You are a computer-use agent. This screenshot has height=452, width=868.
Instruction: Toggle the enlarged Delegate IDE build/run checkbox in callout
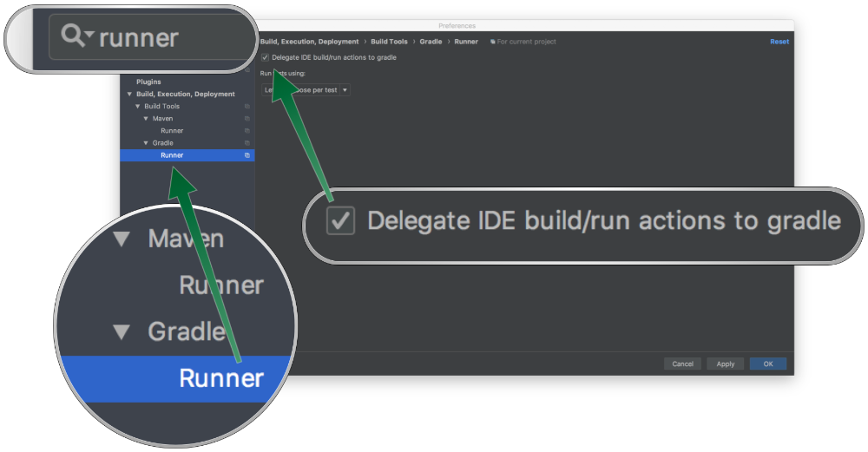pos(340,220)
